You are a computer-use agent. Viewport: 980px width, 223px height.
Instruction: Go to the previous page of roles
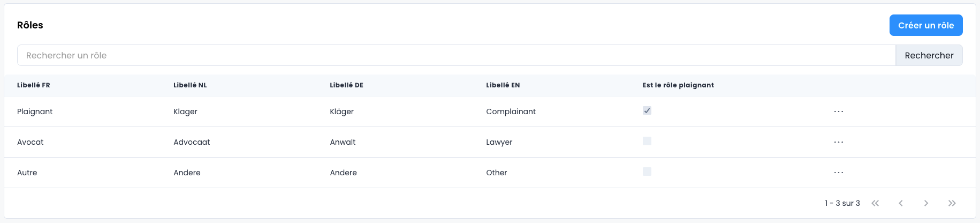point(901,203)
